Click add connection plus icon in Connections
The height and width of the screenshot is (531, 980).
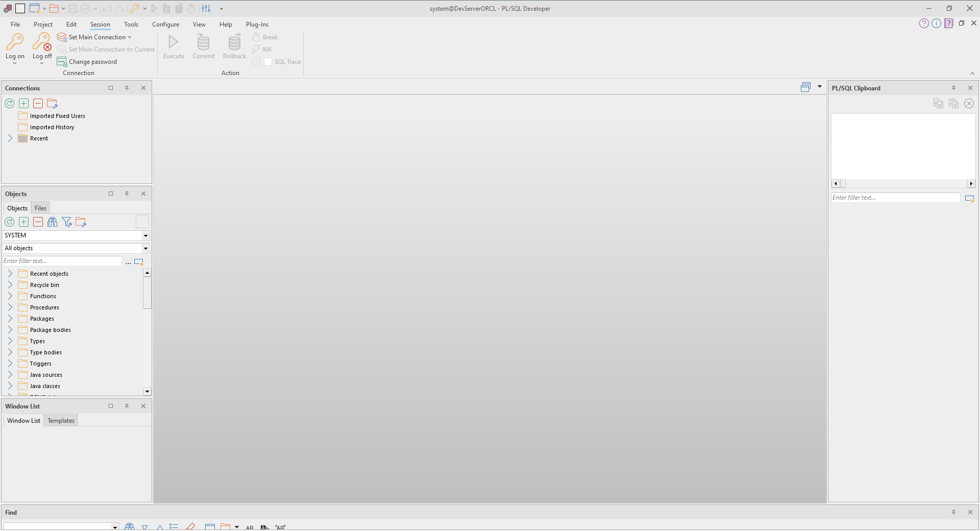(x=23, y=104)
